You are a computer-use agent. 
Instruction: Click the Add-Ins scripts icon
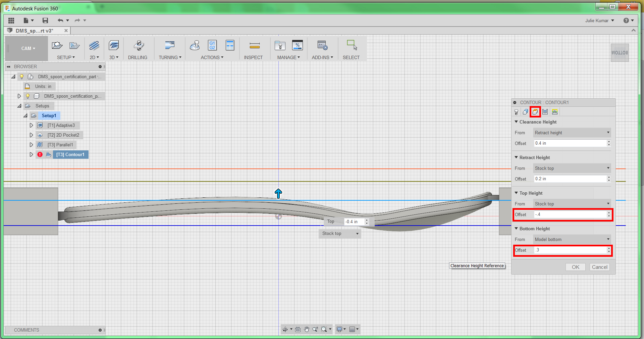click(x=322, y=45)
